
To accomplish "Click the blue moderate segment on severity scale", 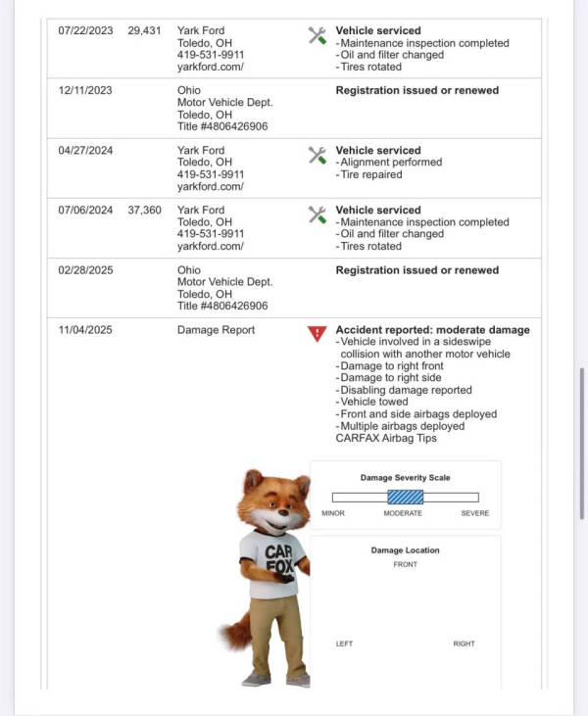I will (x=406, y=497).
